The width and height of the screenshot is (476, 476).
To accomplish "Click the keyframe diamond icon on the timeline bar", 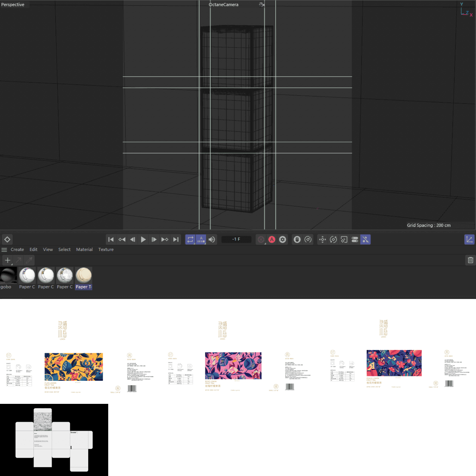I will pos(7,239).
